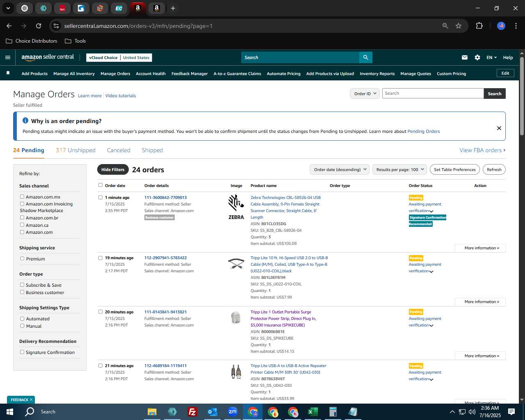This screenshot has height=420, width=525.
Task: Open Results per page dropdown
Action: 400,169
